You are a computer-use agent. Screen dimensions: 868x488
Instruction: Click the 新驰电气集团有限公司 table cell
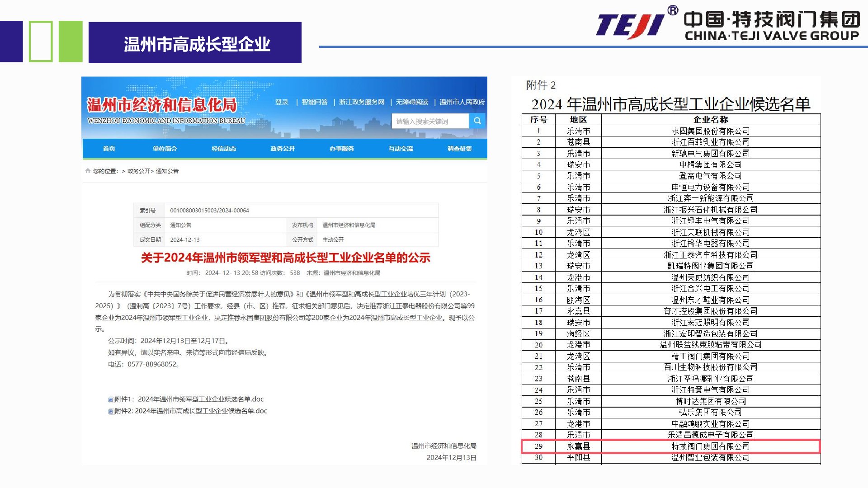pos(711,154)
